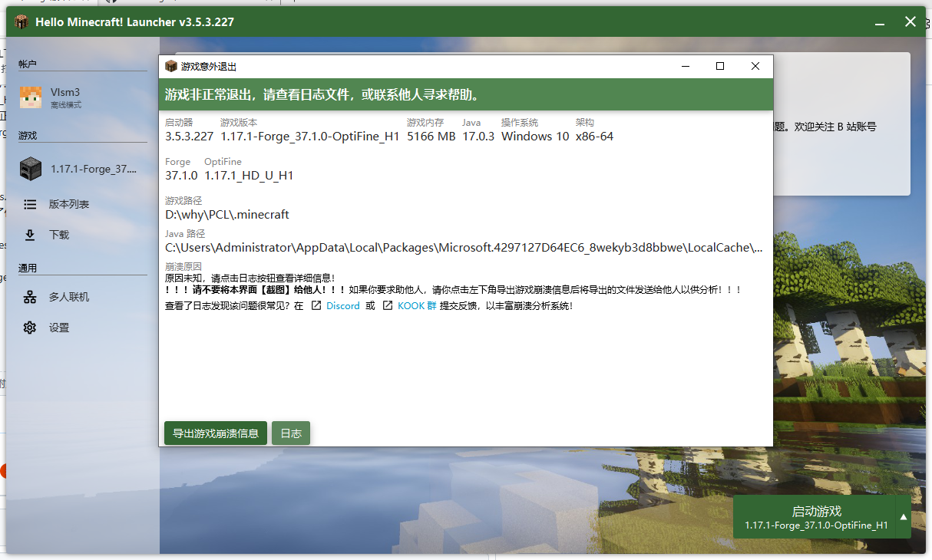Open the 日志 log viewer
The image size is (932, 560).
click(x=290, y=433)
